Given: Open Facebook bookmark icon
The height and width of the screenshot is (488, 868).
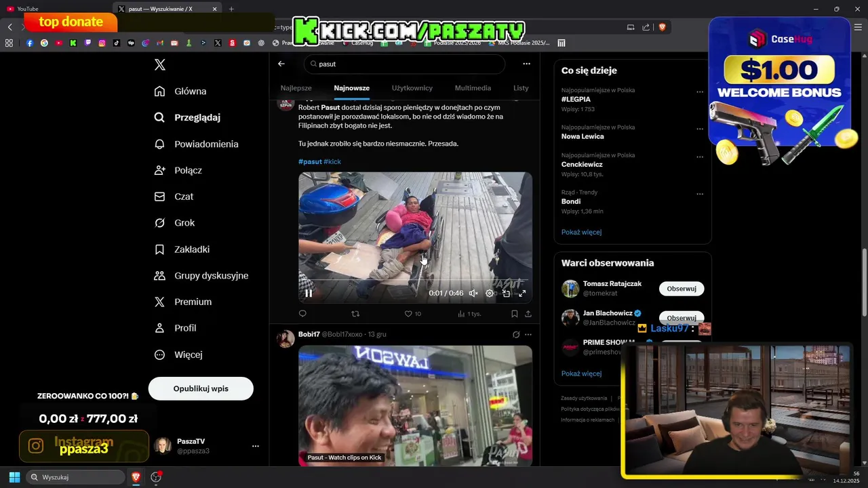Looking at the screenshot, I should pos(30,43).
